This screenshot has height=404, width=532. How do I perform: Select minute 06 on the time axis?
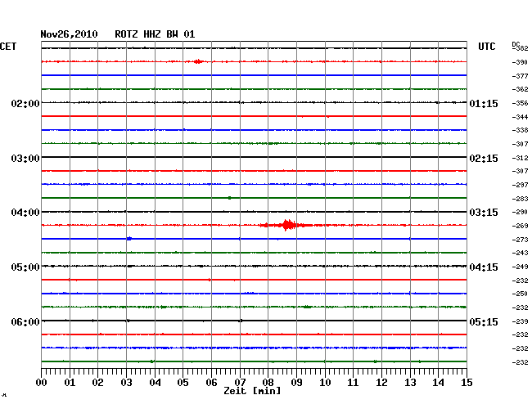(x=211, y=382)
